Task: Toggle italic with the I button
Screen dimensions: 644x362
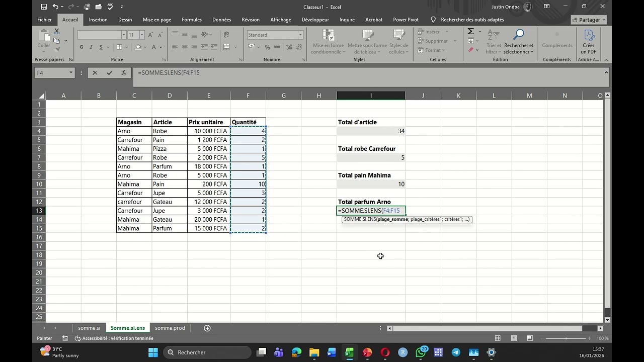Action: tap(91, 47)
